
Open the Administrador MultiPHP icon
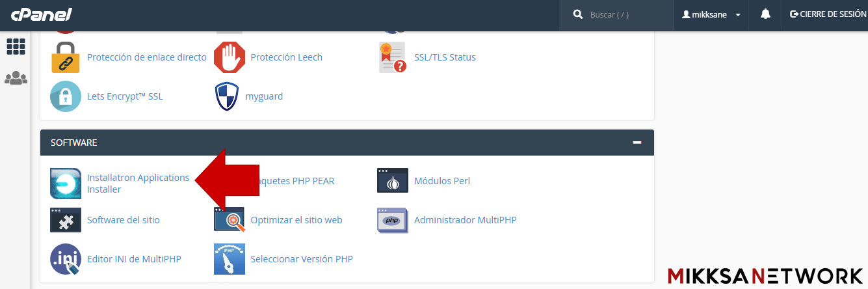click(x=393, y=220)
